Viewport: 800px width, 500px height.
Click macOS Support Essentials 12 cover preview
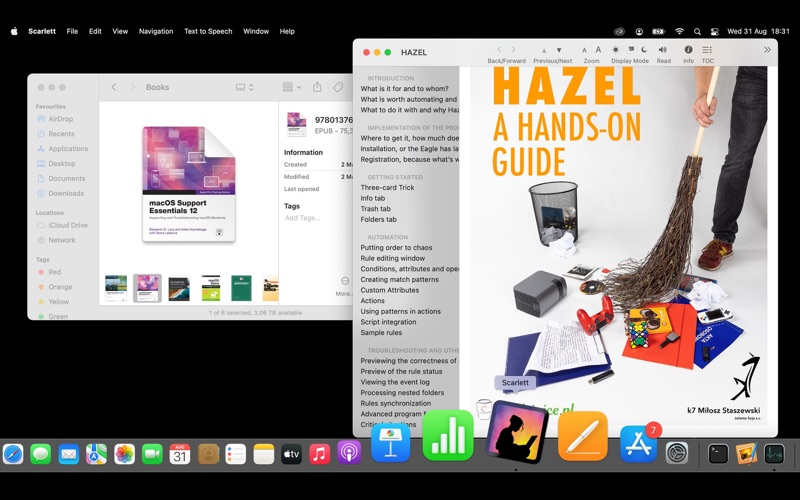189,184
